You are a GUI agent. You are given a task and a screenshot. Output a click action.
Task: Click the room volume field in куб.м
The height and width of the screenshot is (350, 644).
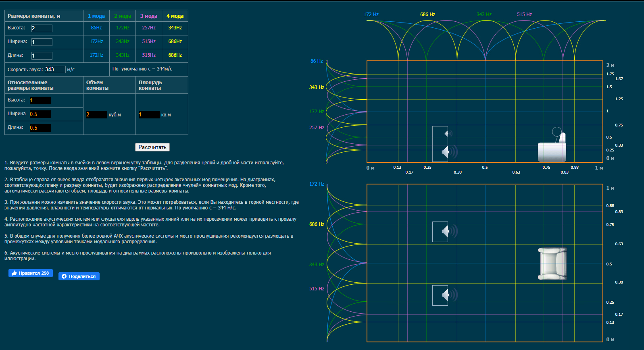pyautogui.click(x=97, y=115)
